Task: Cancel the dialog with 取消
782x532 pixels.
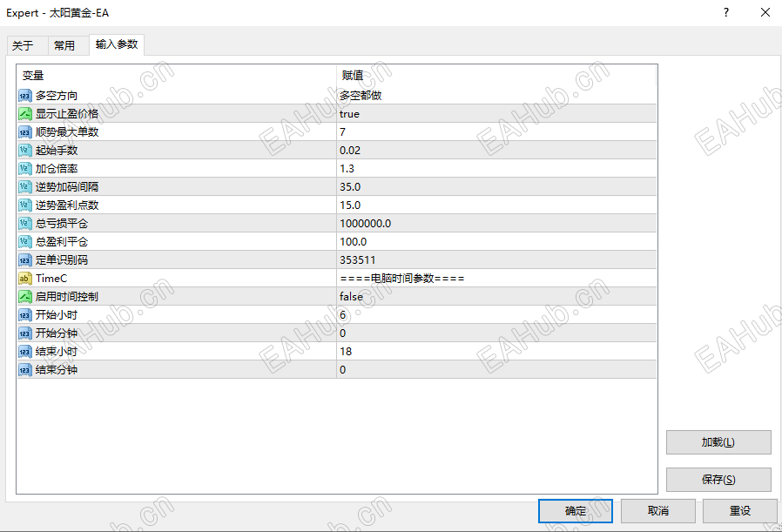Action: pos(657,511)
